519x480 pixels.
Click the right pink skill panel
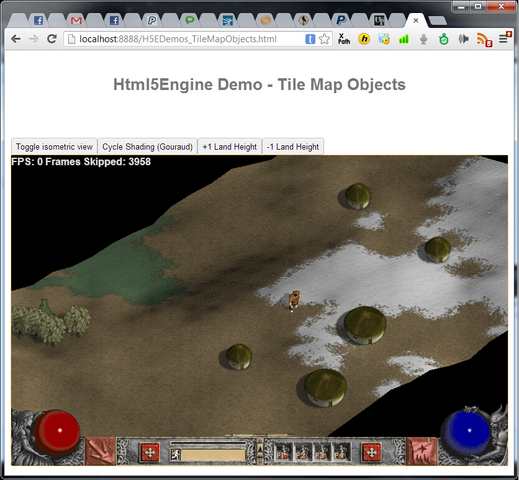point(422,451)
